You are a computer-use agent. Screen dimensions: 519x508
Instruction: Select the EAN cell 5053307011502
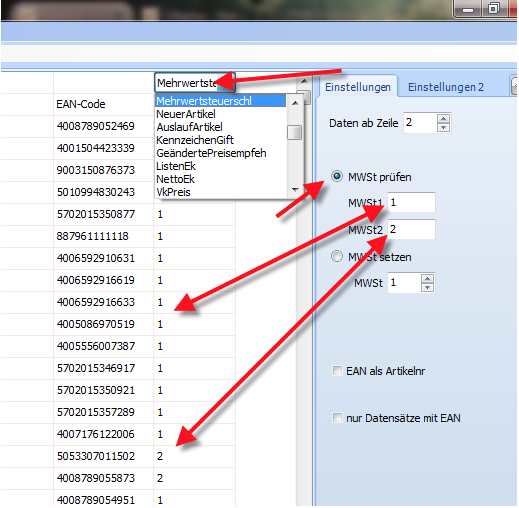coord(96,456)
